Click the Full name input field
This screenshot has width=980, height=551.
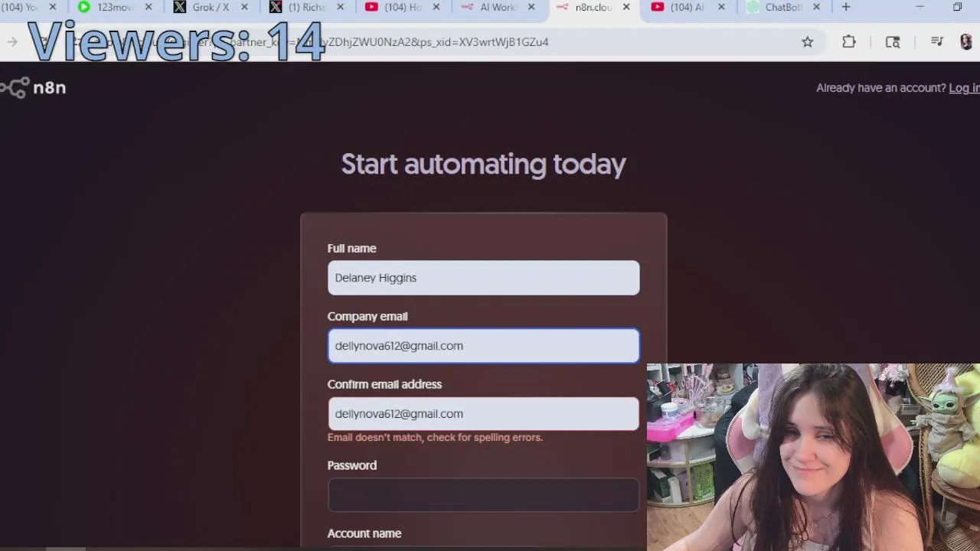483,278
